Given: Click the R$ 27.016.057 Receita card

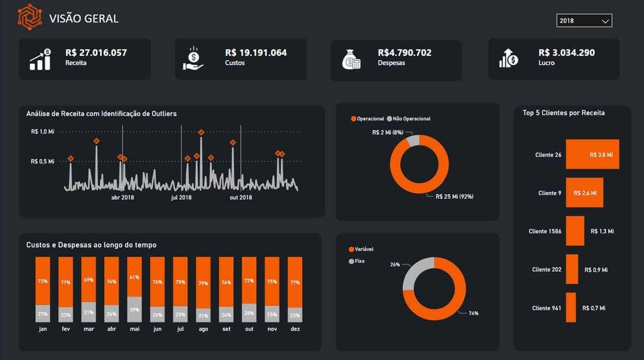Looking at the screenshot, I should (85, 59).
